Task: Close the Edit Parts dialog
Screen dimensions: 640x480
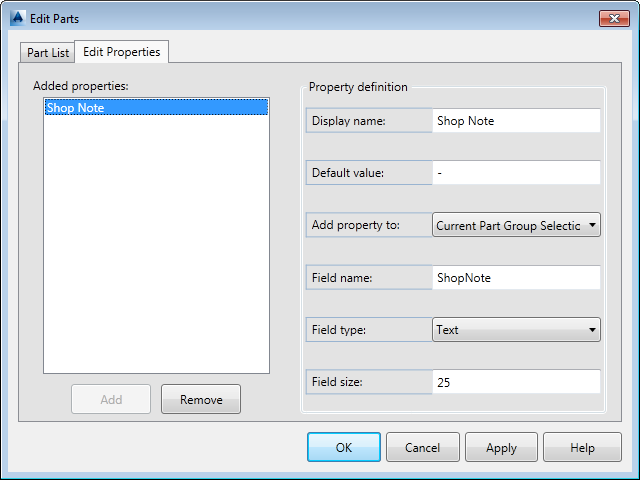Action: [x=613, y=18]
